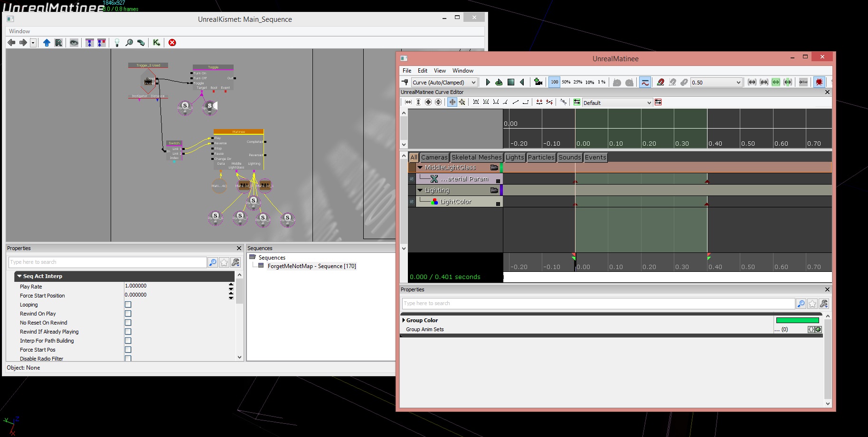The image size is (868, 437).
Task: Click the red X icon in Kismet toolbar
Action: [172, 43]
